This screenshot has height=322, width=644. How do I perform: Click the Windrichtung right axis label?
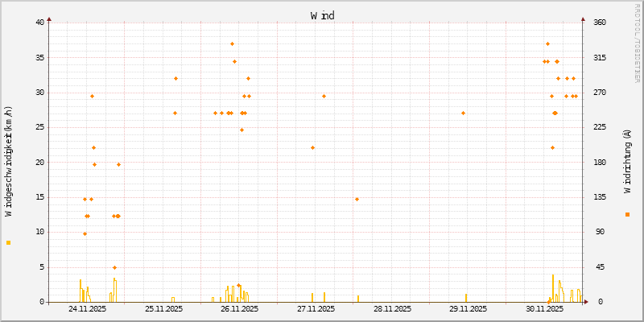(x=627, y=162)
